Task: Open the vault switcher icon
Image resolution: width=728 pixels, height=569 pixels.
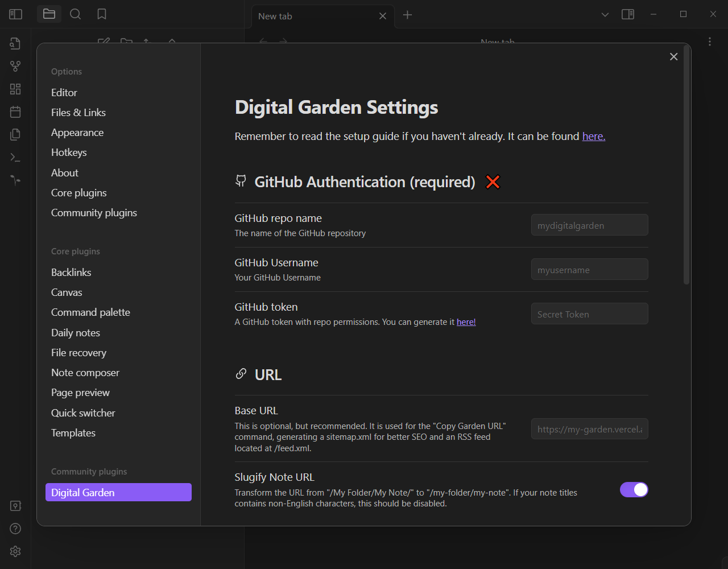Action: tap(15, 505)
